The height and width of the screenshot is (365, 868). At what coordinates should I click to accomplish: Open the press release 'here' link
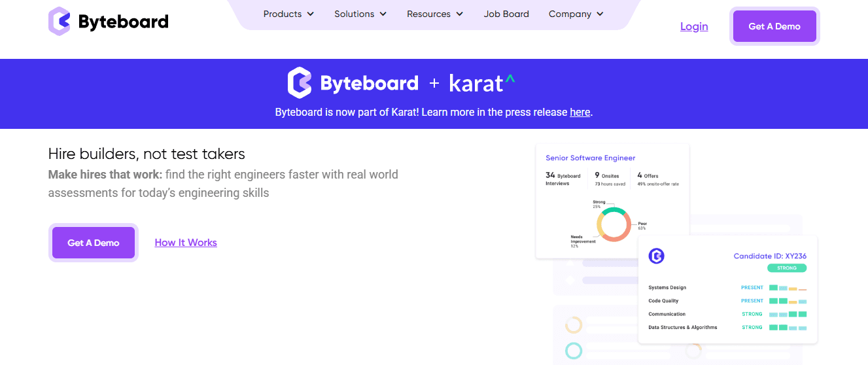click(x=580, y=112)
